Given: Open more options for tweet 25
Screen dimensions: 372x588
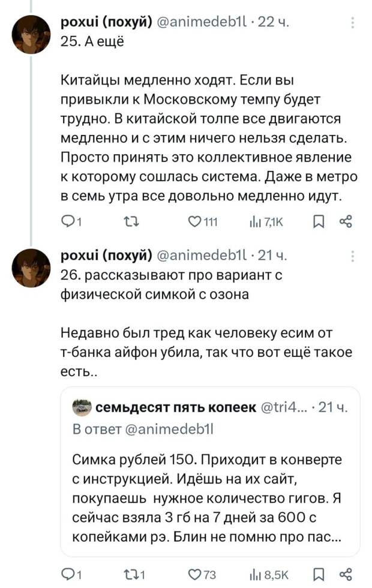Looking at the screenshot, I should tap(352, 23).
